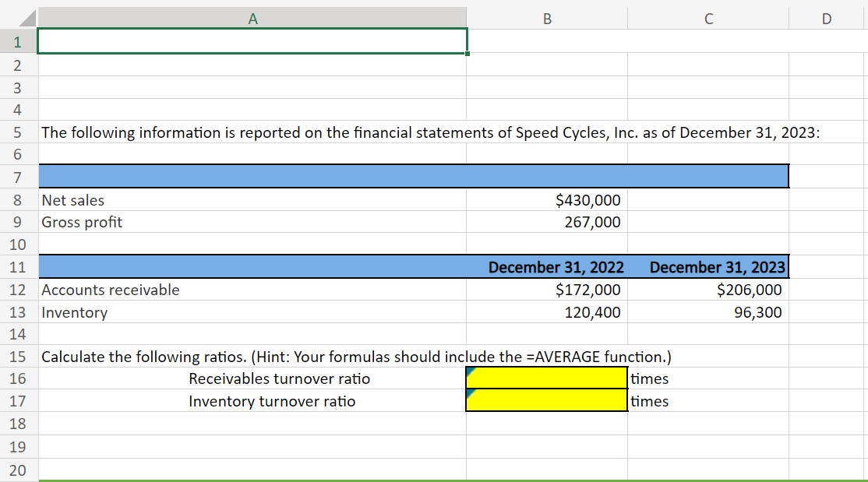Click row 11 header
The image size is (868, 482).
[x=16, y=266]
